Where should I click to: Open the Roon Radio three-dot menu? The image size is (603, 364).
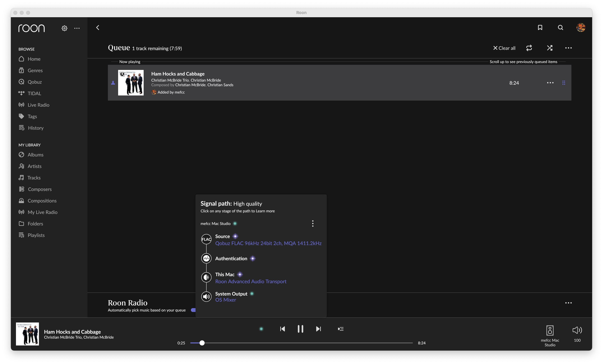568,303
